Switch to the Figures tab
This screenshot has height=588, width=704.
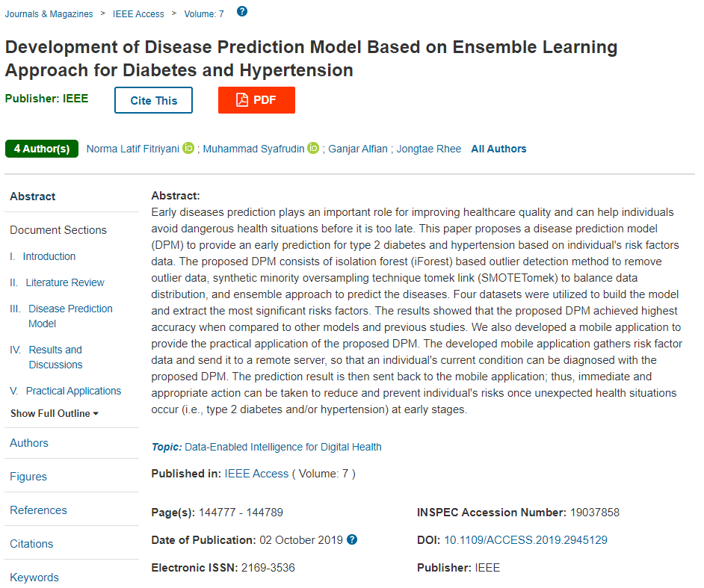[x=28, y=477]
